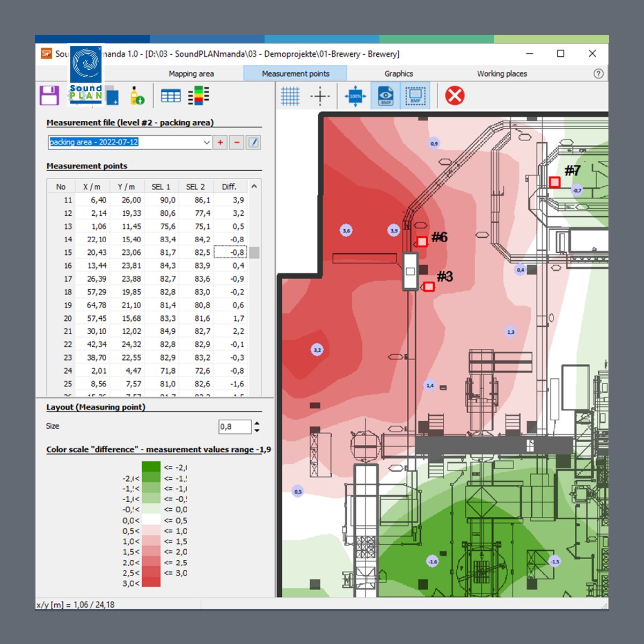Click the red cancel X icon

click(455, 96)
